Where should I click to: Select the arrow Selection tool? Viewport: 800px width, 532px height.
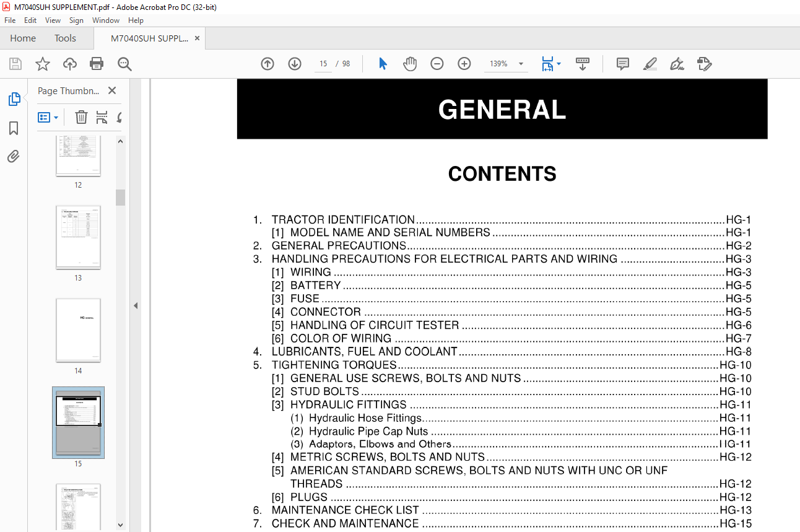click(383, 64)
